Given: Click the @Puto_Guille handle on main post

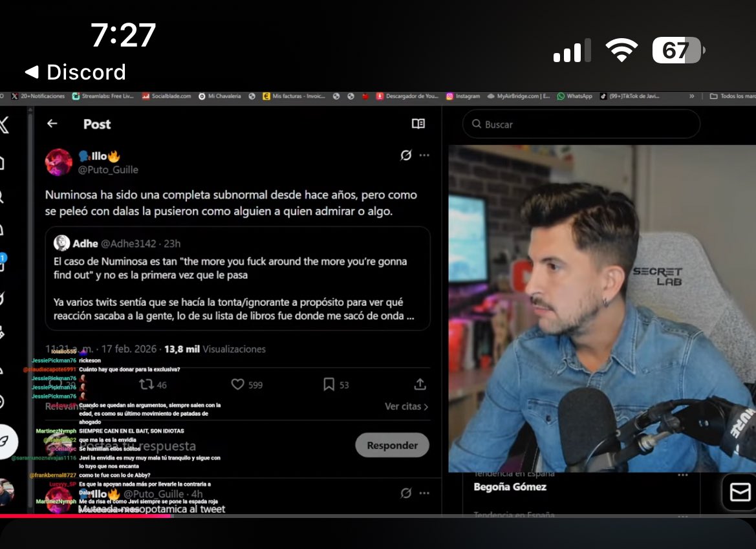Looking at the screenshot, I should [x=108, y=169].
